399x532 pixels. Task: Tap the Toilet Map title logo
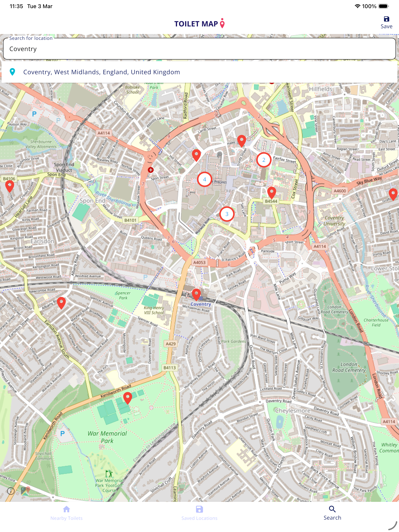(199, 24)
